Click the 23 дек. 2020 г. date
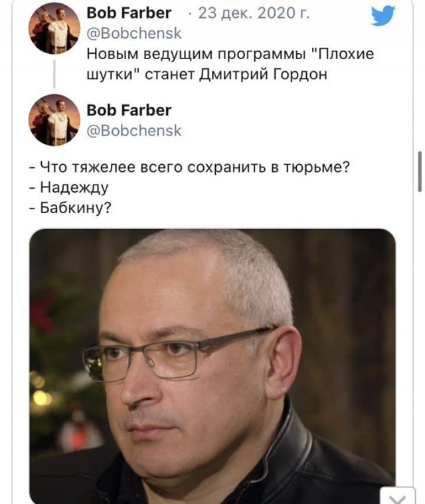The width and height of the screenshot is (425, 504). [254, 13]
